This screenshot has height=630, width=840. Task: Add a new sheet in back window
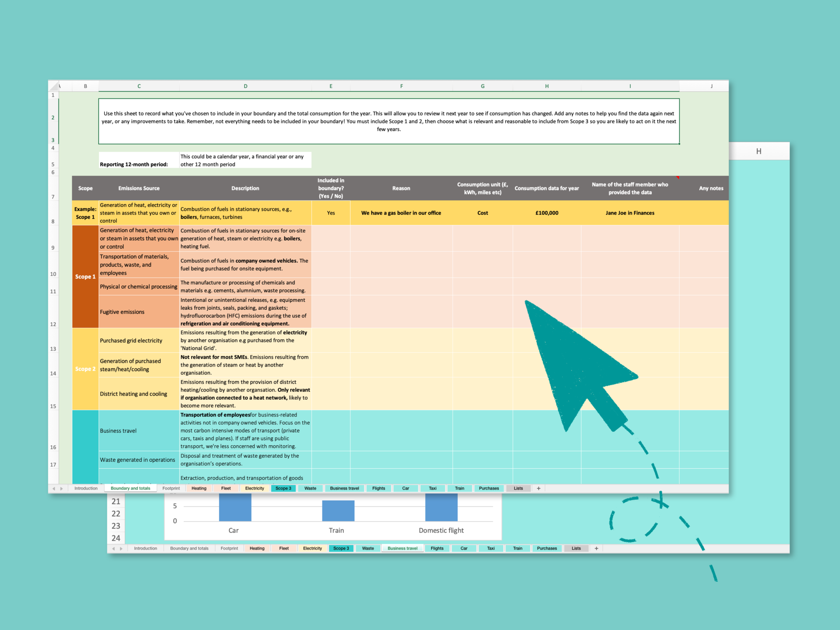pyautogui.click(x=596, y=548)
